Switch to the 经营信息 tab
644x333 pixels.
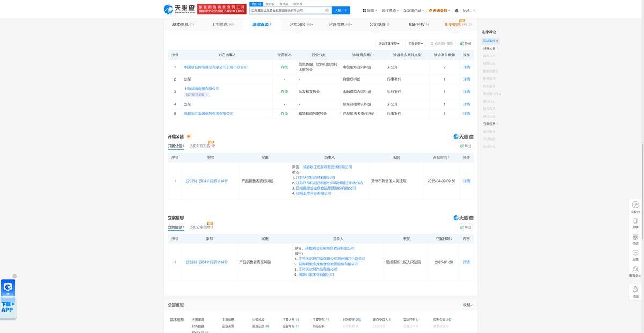point(340,25)
